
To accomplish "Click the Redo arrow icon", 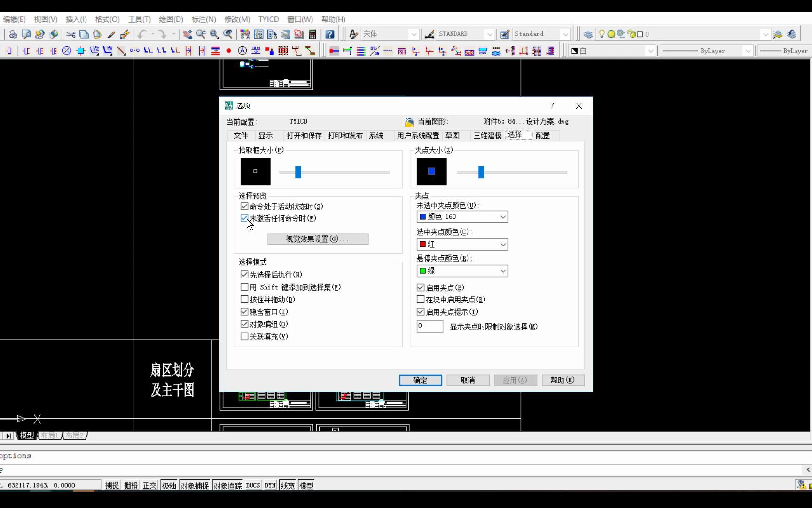I will click(162, 34).
